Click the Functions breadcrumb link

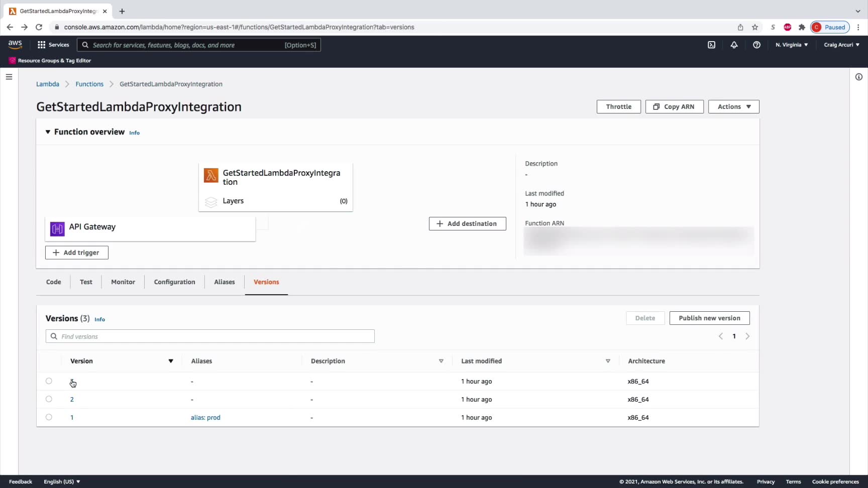(x=89, y=84)
